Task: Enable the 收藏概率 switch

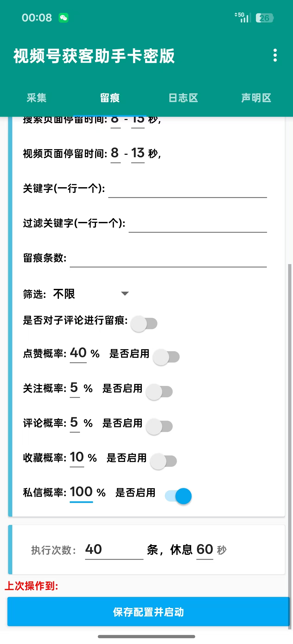Action: tap(164, 461)
